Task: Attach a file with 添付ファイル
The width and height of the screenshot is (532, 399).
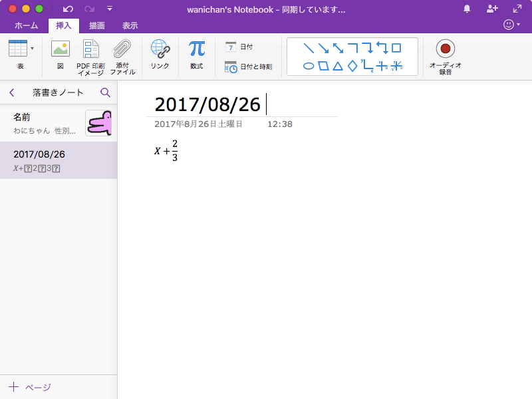Action: [x=122, y=57]
